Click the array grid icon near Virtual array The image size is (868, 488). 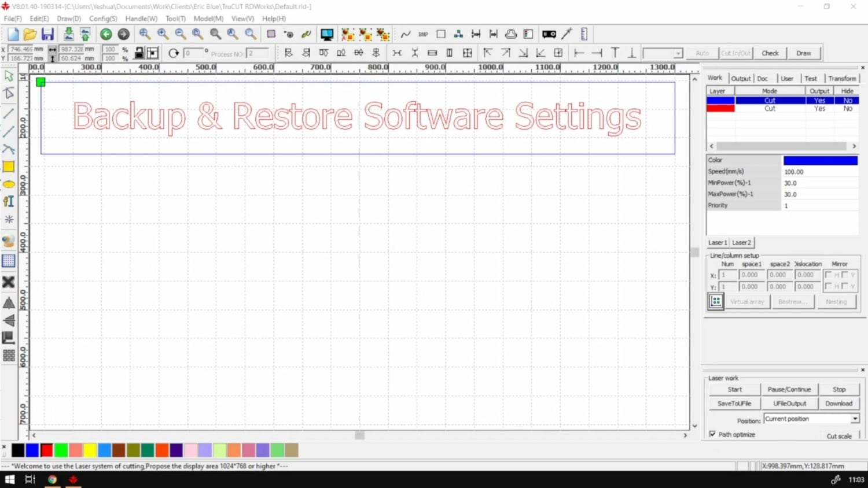(x=716, y=301)
